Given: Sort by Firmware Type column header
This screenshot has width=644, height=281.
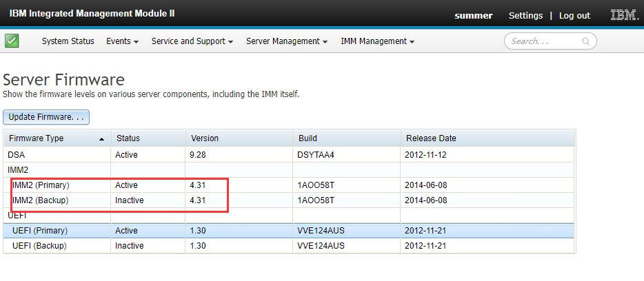Looking at the screenshot, I should click(57, 138).
